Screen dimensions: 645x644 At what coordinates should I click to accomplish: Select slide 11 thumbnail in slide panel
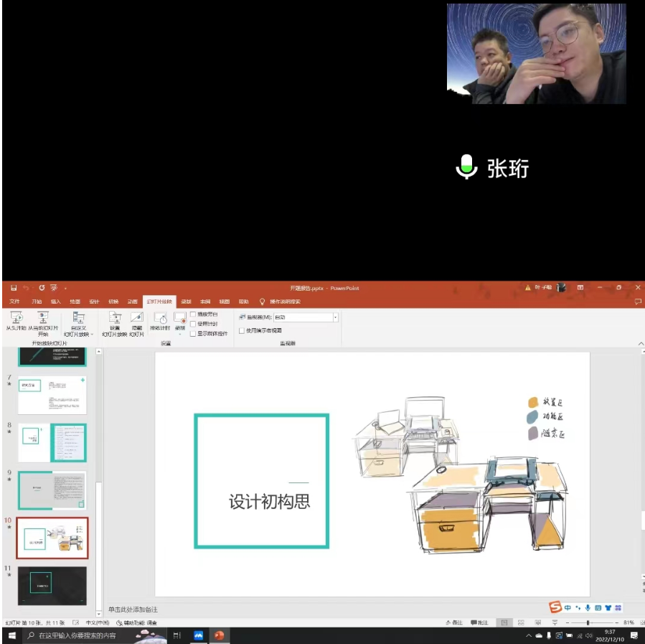pos(52,585)
